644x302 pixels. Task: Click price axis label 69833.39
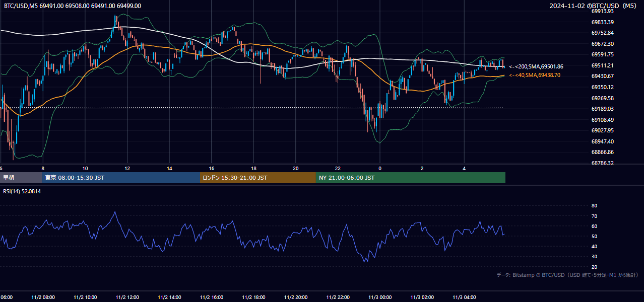pos(602,22)
